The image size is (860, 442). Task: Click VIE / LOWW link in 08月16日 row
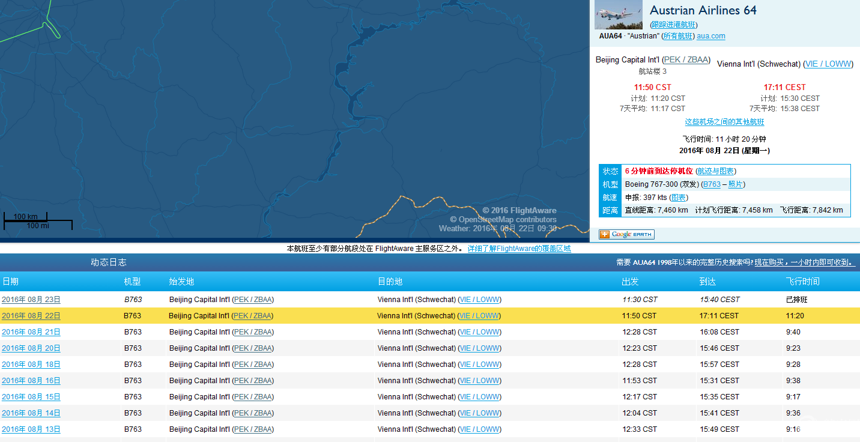tap(479, 381)
